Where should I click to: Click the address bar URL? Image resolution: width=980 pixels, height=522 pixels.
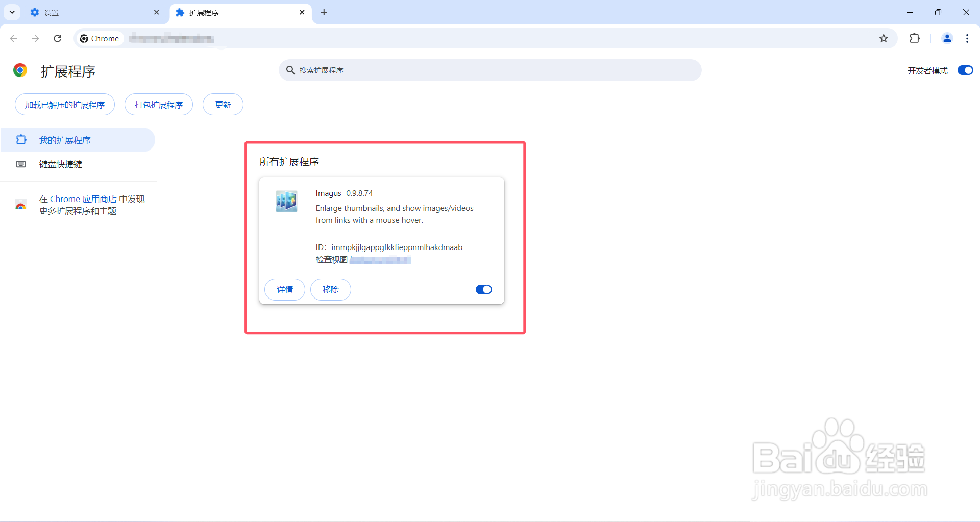pos(171,38)
